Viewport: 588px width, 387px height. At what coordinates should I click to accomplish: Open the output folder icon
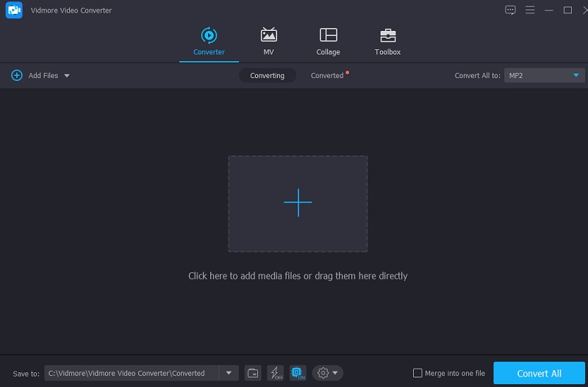(253, 373)
